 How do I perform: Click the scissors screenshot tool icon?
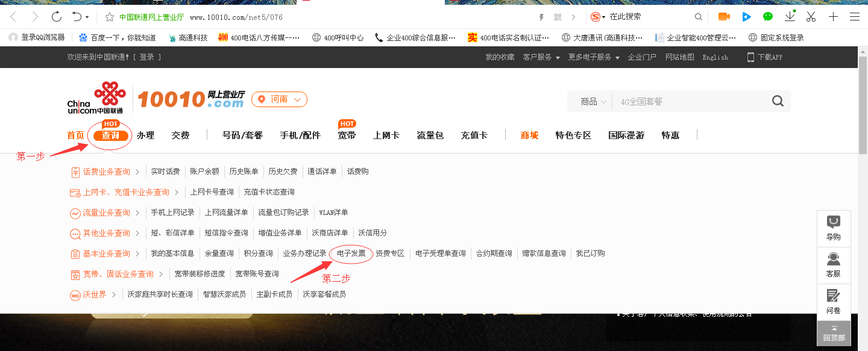click(811, 17)
